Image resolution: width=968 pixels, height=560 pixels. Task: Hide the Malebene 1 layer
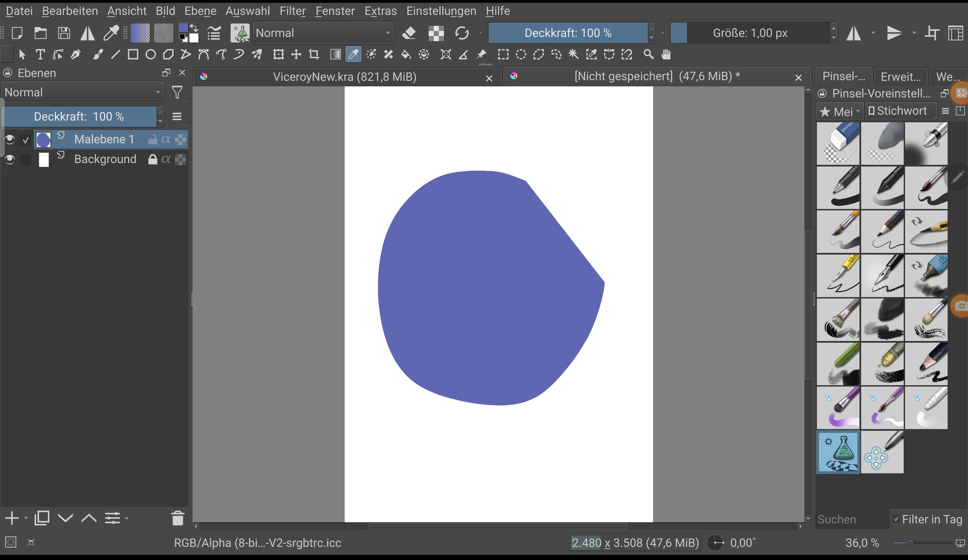point(10,139)
